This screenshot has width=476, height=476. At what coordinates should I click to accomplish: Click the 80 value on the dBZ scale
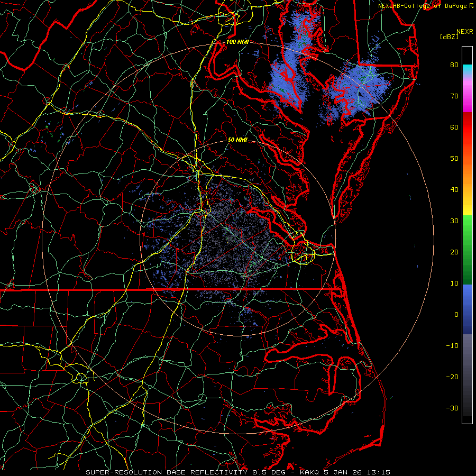[454, 65]
